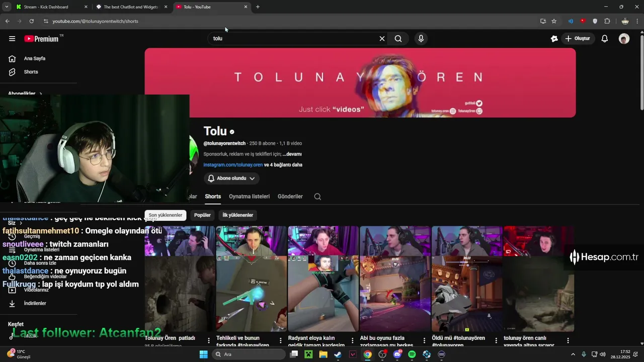Image resolution: width=644 pixels, height=362 pixels.
Task: Bookmark this page with the star icon
Action: click(x=554, y=21)
